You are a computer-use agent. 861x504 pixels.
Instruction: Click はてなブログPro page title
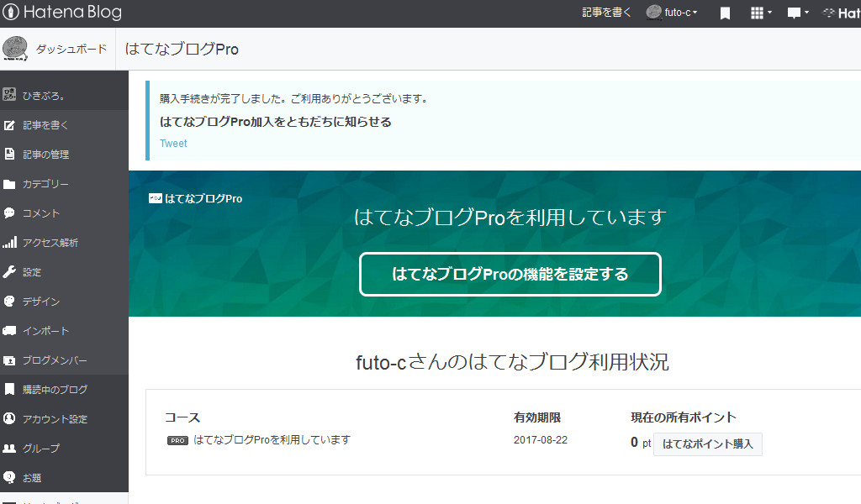pos(182,49)
